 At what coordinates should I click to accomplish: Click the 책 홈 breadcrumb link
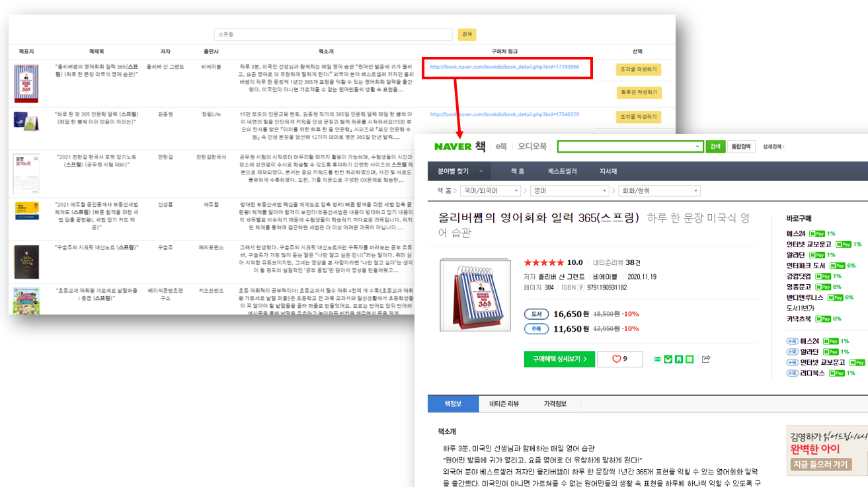(x=444, y=190)
